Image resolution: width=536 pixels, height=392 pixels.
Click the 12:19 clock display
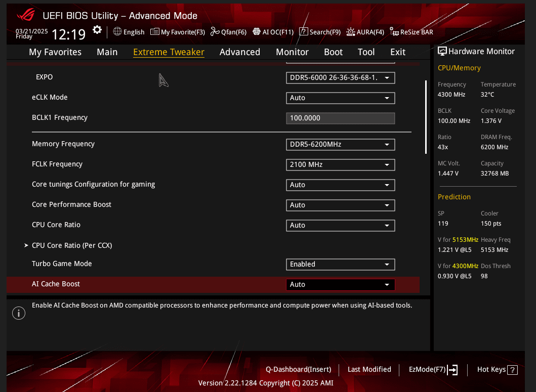point(68,34)
